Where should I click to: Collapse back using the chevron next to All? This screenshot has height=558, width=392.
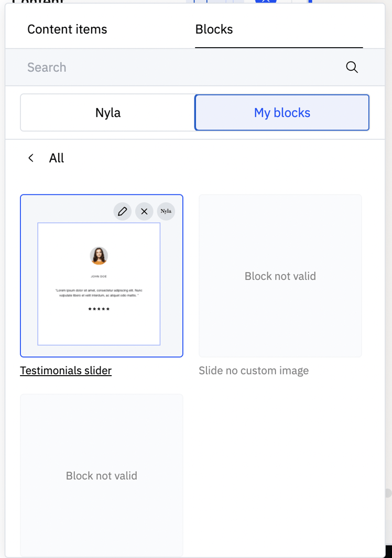pyautogui.click(x=30, y=158)
